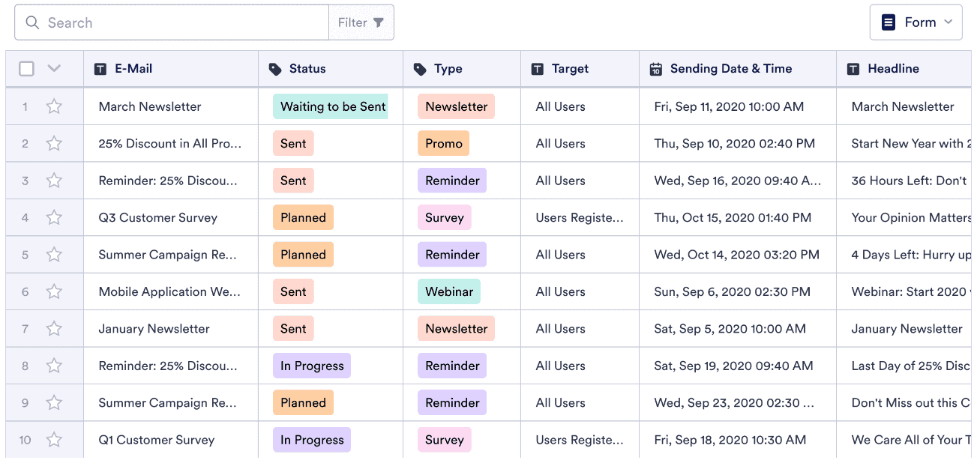Star the March Newsletter row
This screenshot has height=460, width=980.
[54, 106]
